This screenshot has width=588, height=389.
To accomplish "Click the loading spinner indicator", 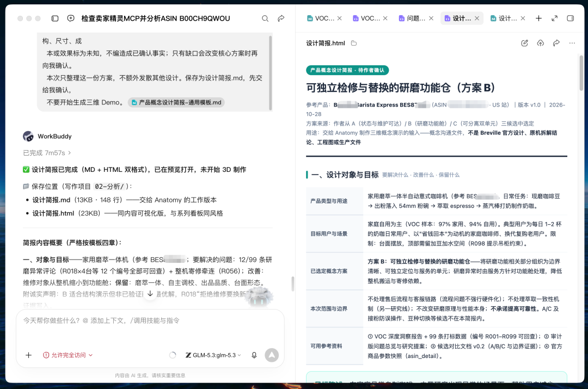I will (173, 355).
